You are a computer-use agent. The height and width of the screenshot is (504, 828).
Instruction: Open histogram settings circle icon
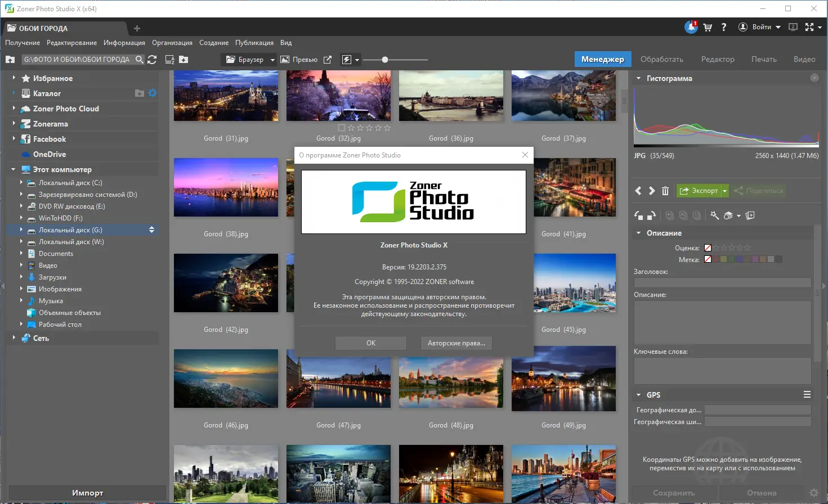click(x=814, y=78)
